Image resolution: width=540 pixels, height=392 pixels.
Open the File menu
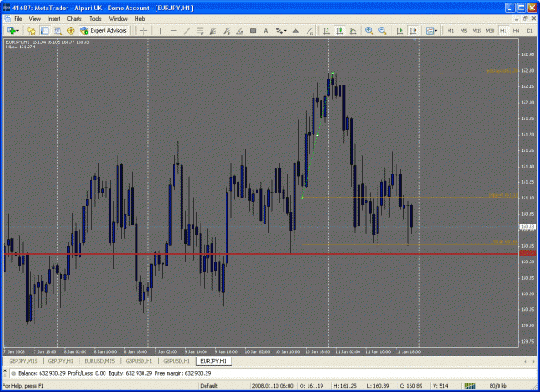click(x=18, y=19)
